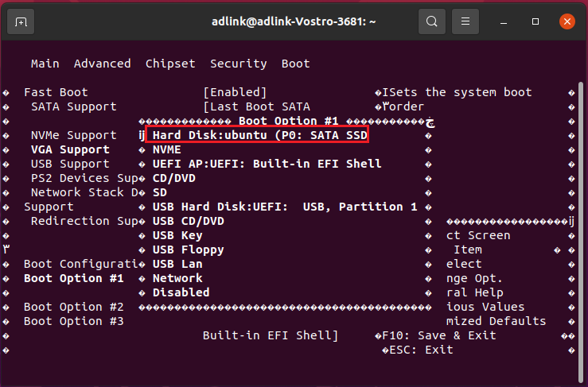Select the Security tab
Image resolution: width=588 pixels, height=387 pixels.
(x=239, y=64)
